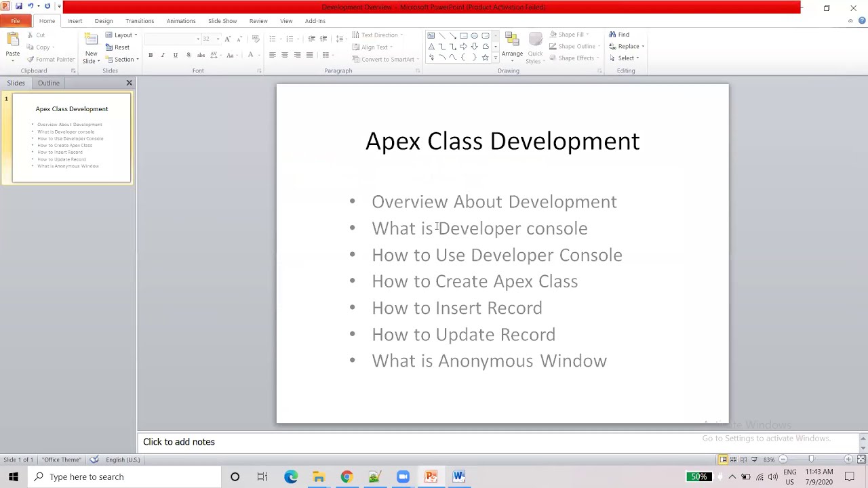Image resolution: width=868 pixels, height=488 pixels.
Task: Toggle Underline formatting
Action: pos(175,55)
